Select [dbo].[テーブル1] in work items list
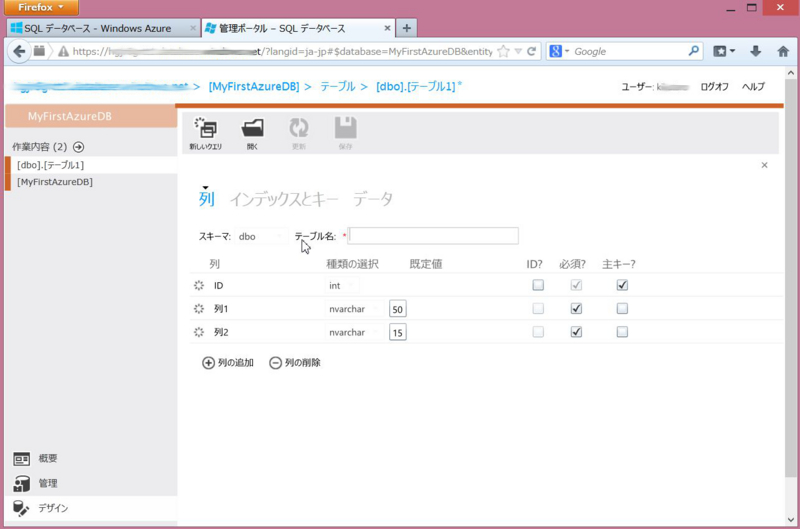This screenshot has width=800, height=529. [91, 165]
